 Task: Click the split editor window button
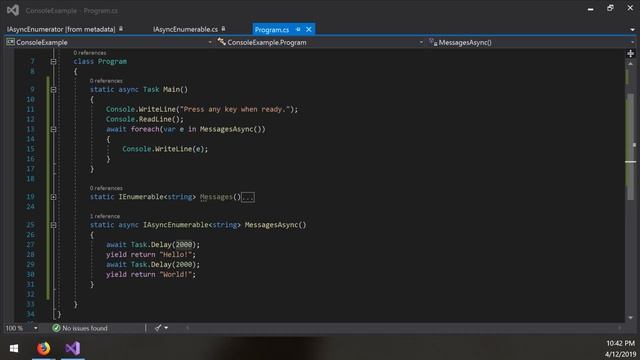pos(630,54)
